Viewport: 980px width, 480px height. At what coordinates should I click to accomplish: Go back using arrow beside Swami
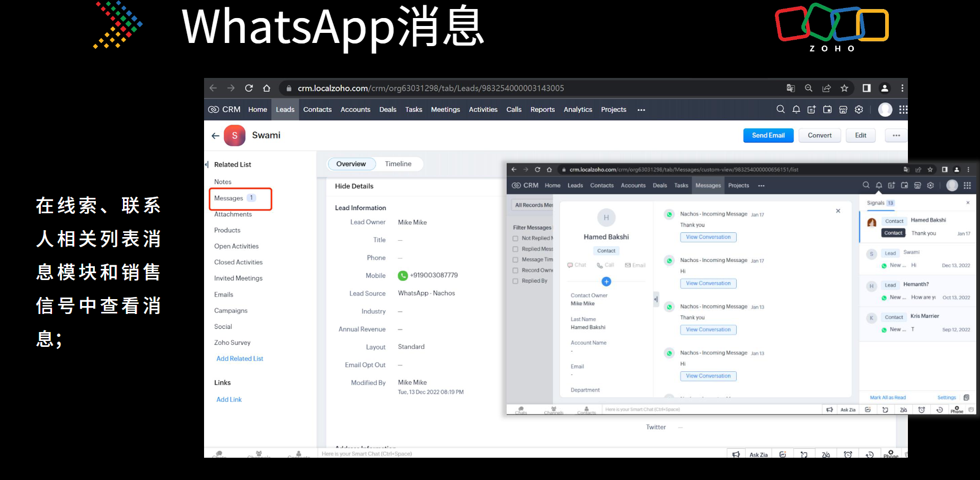click(x=215, y=136)
